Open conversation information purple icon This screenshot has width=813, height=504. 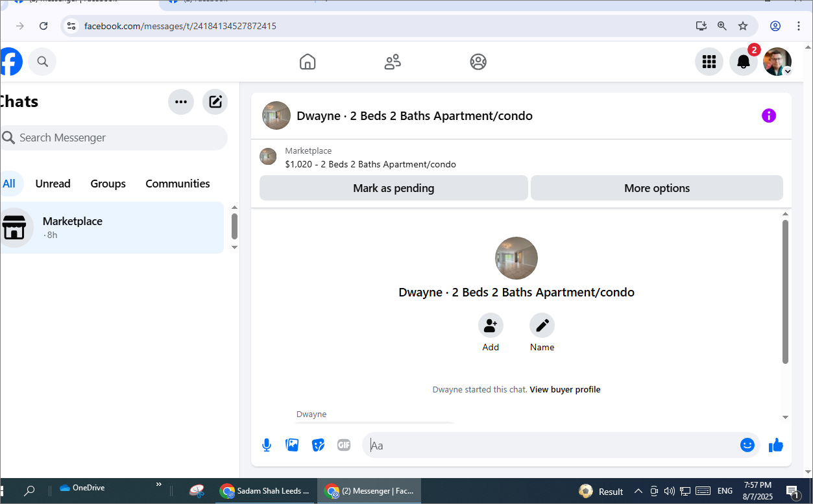pyautogui.click(x=769, y=115)
